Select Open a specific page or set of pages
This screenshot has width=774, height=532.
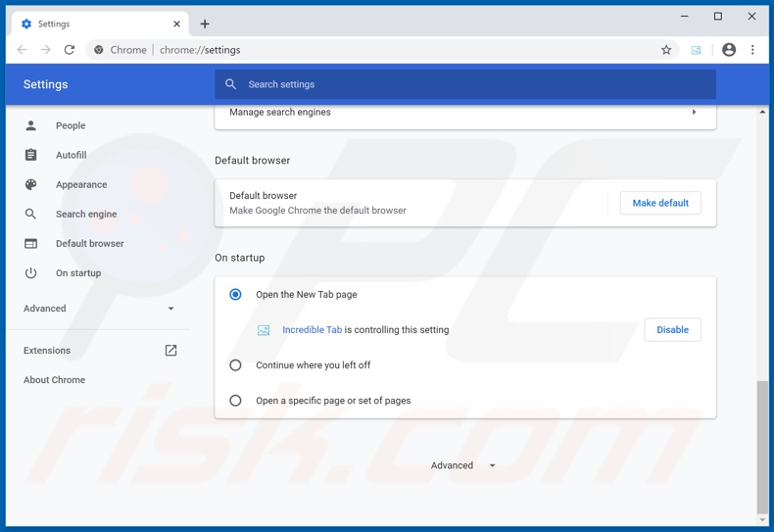pos(235,401)
